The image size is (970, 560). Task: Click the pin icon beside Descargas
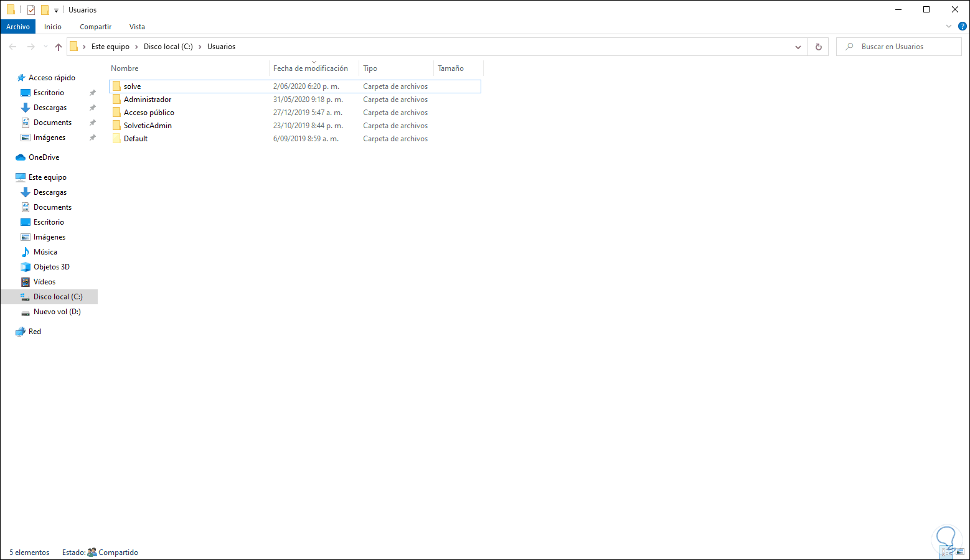point(93,108)
